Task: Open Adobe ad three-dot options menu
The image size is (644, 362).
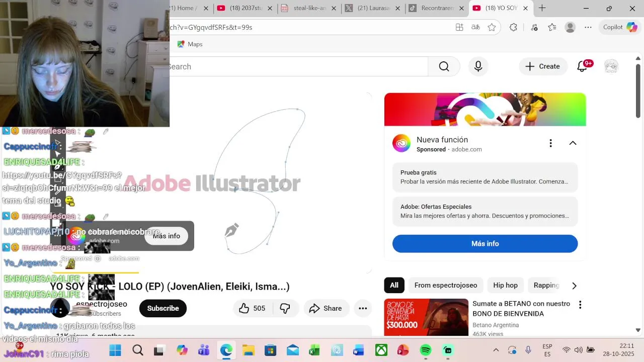Action: (550, 143)
